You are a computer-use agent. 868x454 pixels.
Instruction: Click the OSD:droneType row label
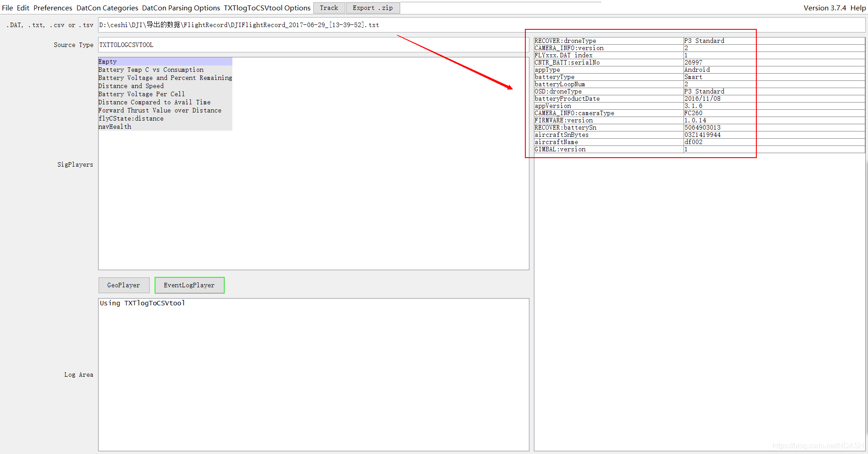click(x=558, y=91)
